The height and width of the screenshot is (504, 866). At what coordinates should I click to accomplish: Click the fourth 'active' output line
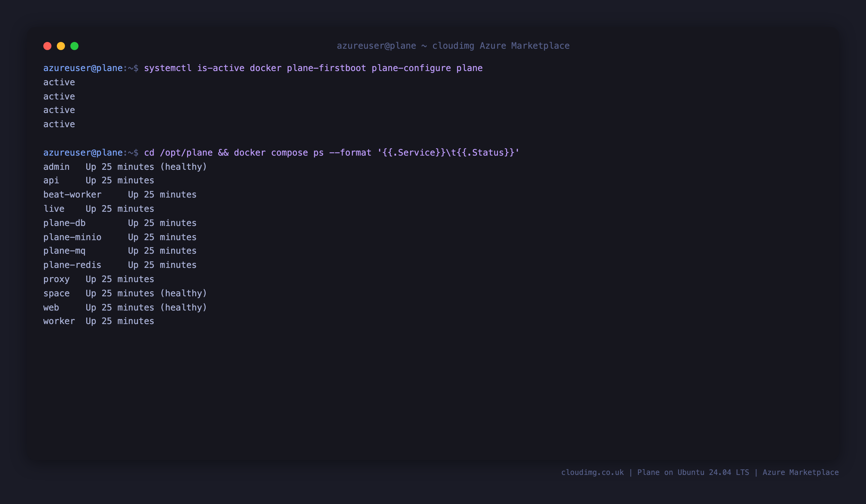(59, 124)
